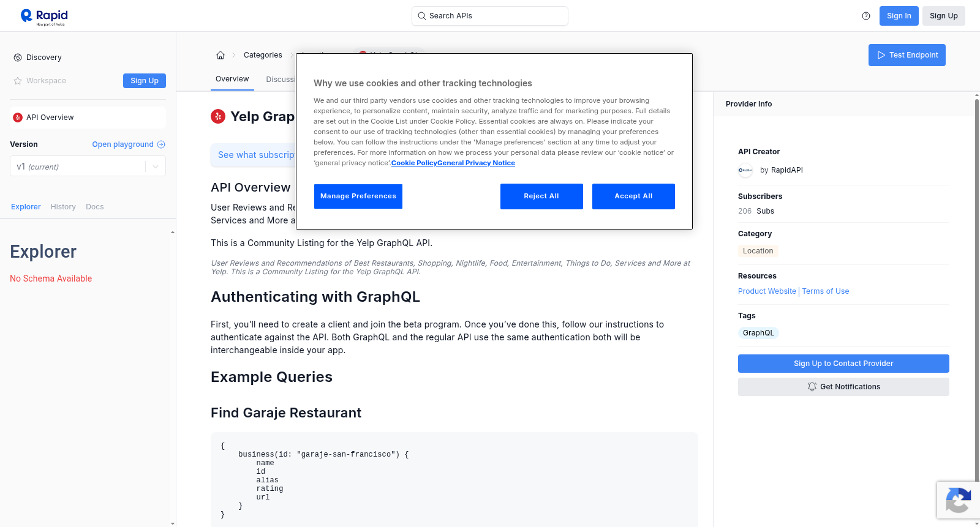Switch to the Overview tab
The height and width of the screenshot is (527, 980).
point(232,79)
